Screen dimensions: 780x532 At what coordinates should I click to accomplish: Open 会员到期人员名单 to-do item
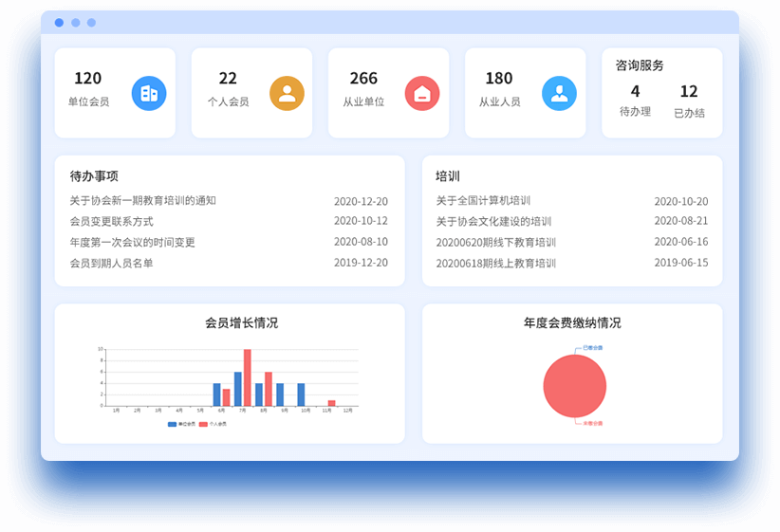tap(111, 263)
